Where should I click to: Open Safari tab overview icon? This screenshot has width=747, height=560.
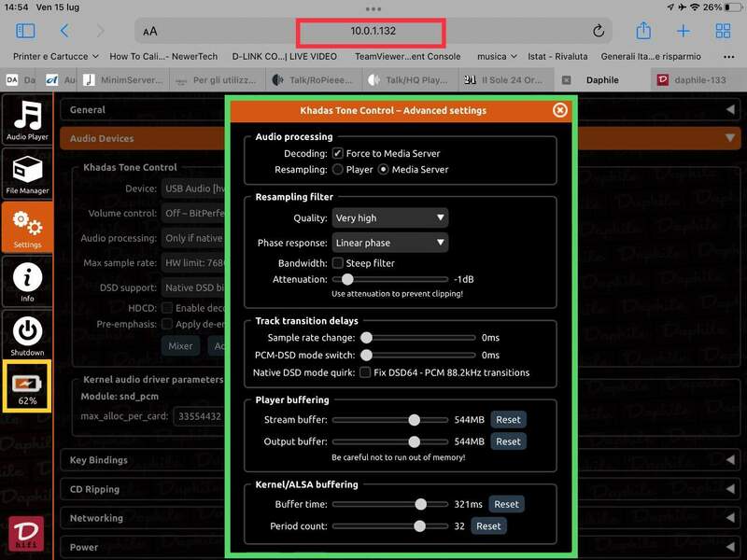click(x=722, y=32)
